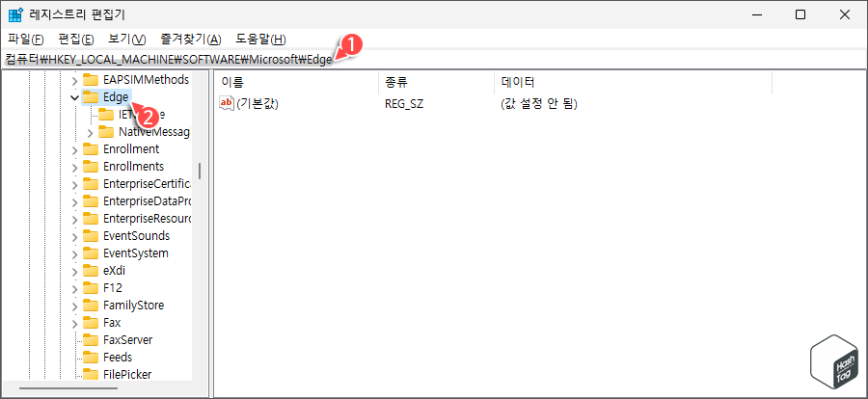Click the Enrollment folder icon
The width and height of the screenshot is (868, 399).
tap(91, 149)
